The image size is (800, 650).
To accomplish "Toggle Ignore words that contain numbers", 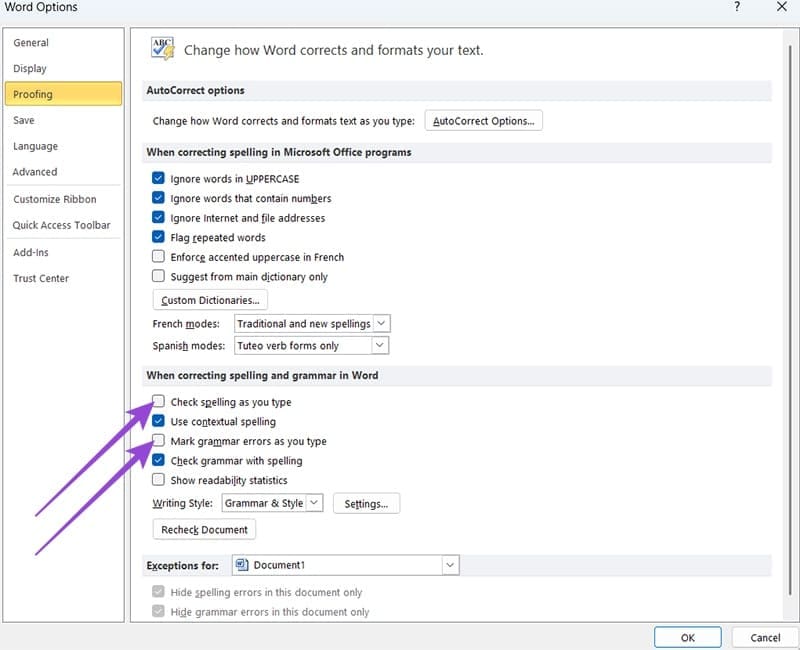I will click(x=158, y=197).
